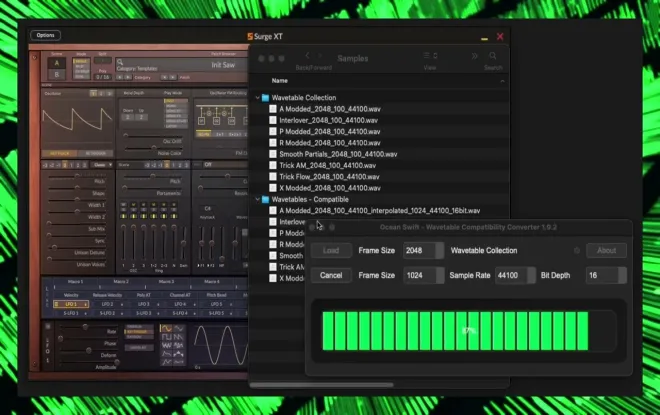Collapse Wavetables - Compatible folder
Image resolution: width=660 pixels, height=415 pixels.
click(258, 200)
